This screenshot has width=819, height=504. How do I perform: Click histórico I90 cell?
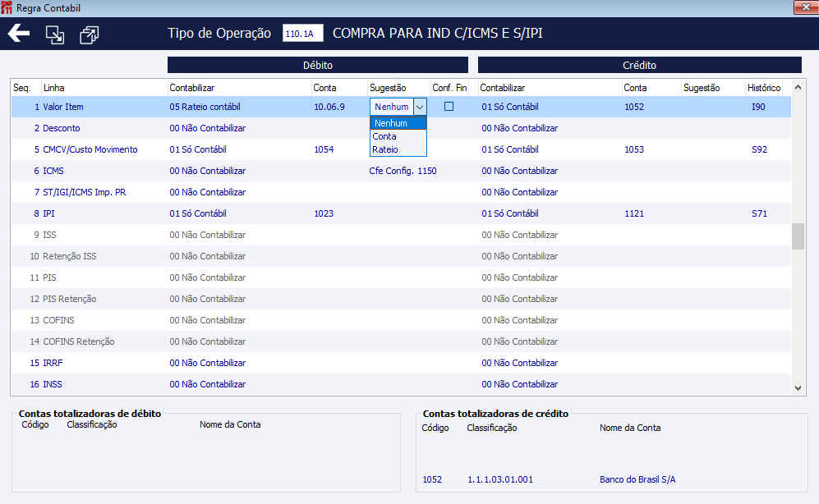(x=758, y=107)
